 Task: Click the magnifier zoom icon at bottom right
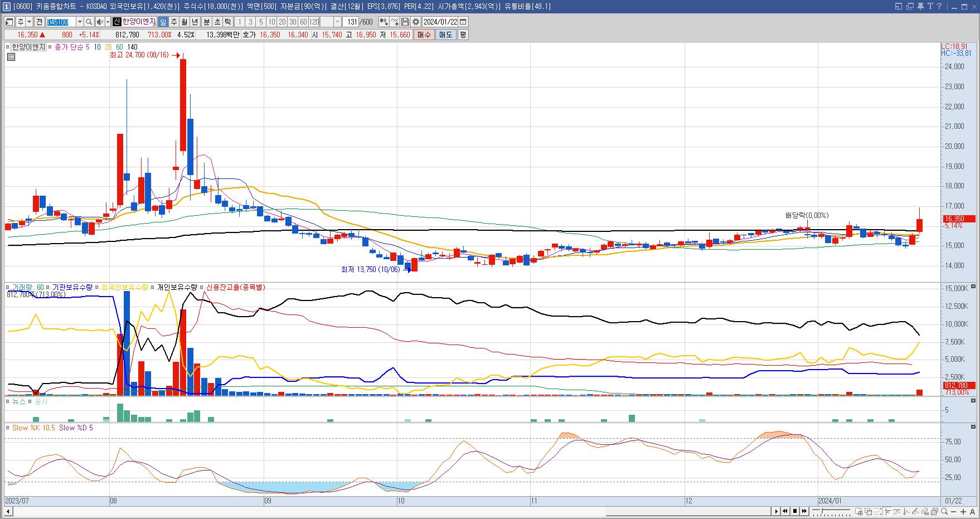pyautogui.click(x=944, y=511)
